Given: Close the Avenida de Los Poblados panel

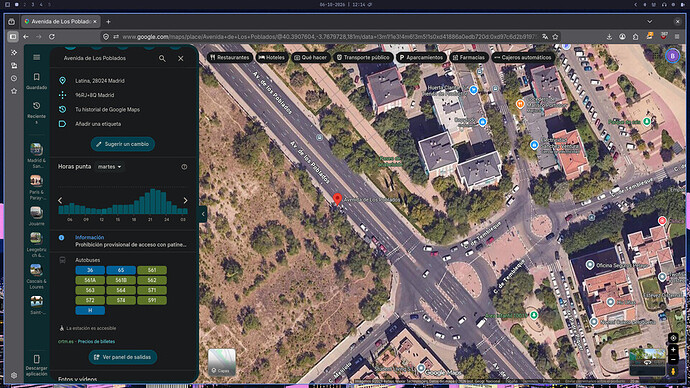Looking at the screenshot, I should [181, 58].
